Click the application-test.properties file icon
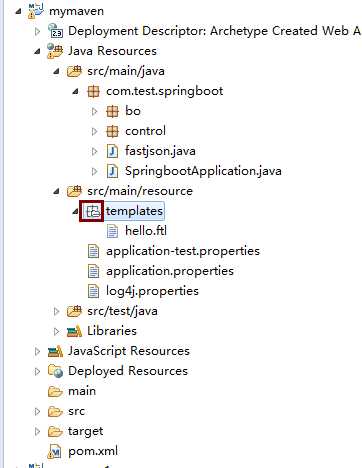 click(x=93, y=251)
